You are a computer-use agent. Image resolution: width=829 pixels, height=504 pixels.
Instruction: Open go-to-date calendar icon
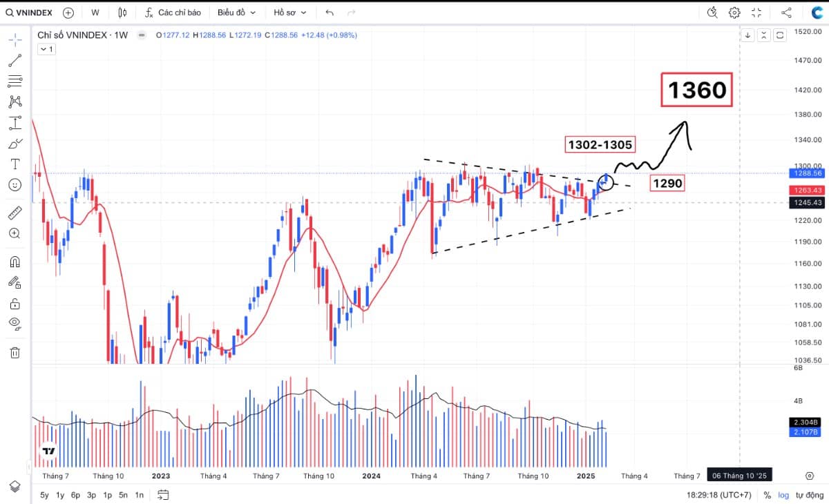pyautogui.click(x=163, y=494)
